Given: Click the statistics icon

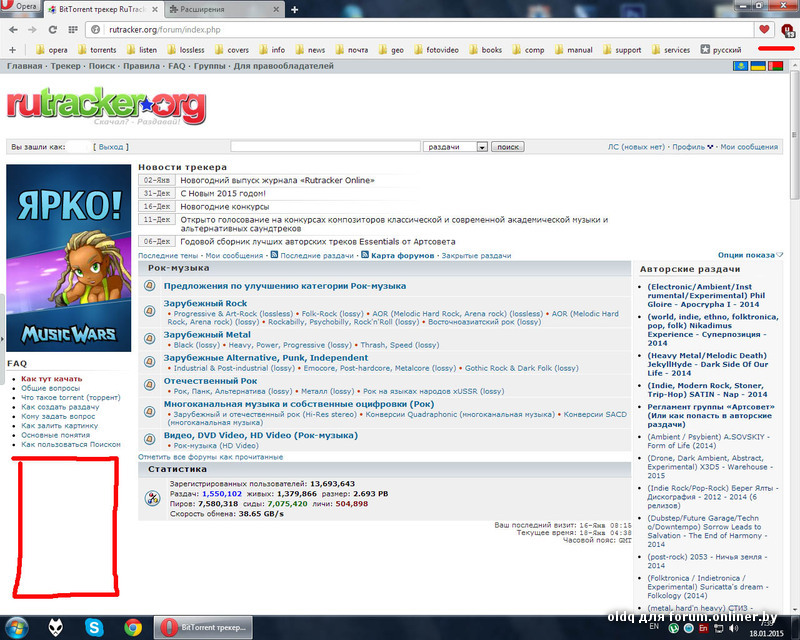Looking at the screenshot, I should click(153, 498).
